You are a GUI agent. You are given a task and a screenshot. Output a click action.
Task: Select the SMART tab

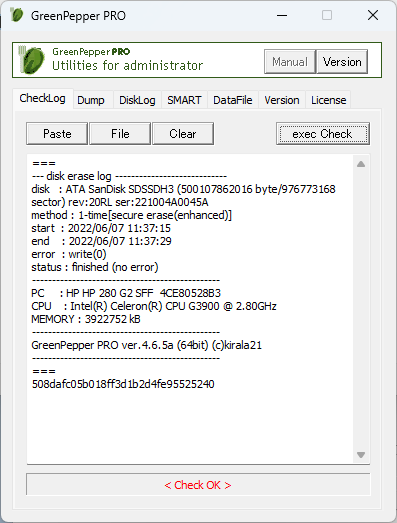184,100
